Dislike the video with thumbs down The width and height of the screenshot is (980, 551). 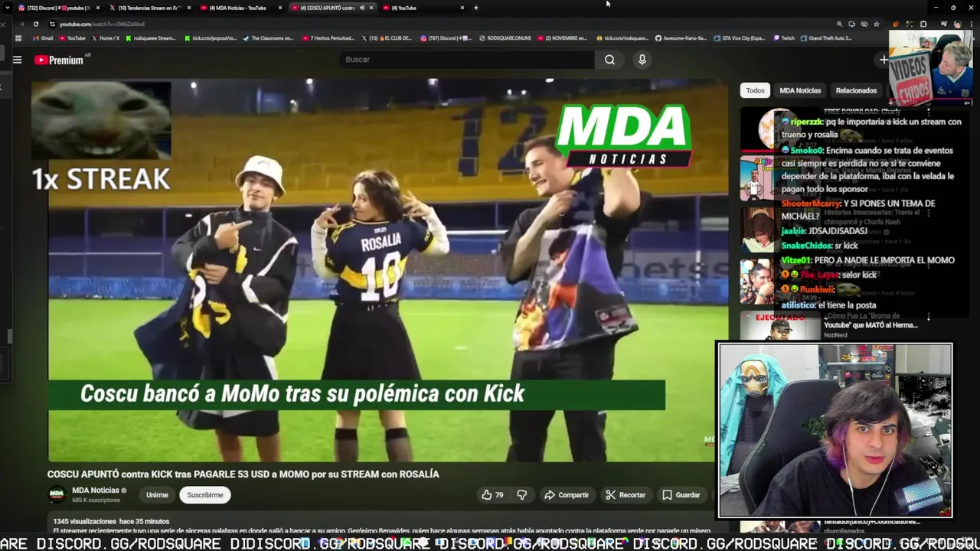[522, 495]
